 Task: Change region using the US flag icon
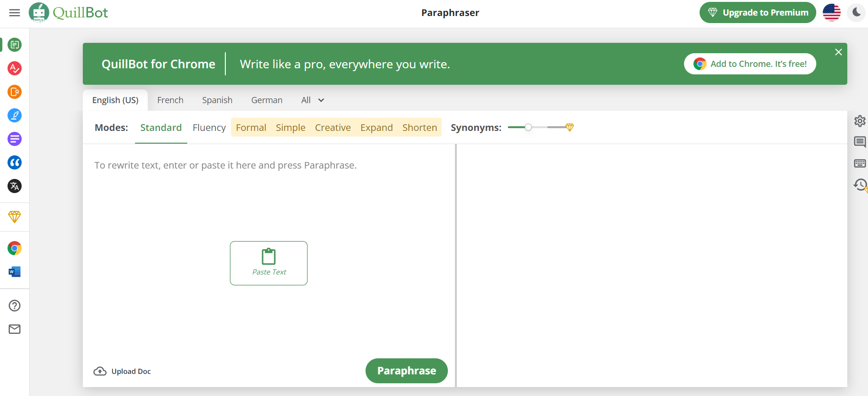click(x=832, y=13)
